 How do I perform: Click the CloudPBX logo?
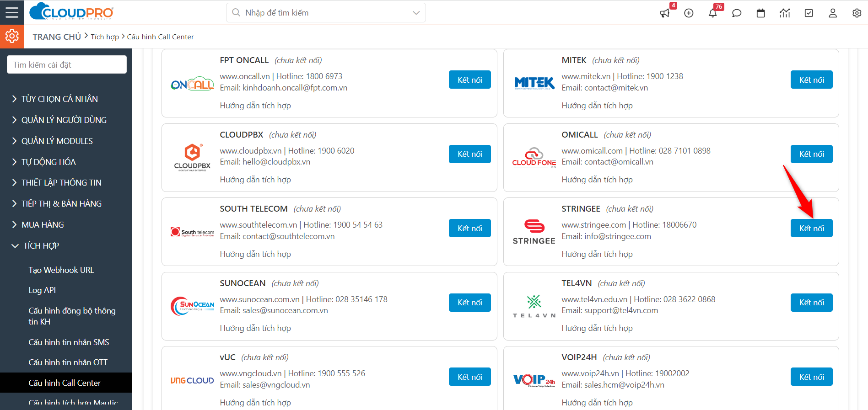click(192, 157)
